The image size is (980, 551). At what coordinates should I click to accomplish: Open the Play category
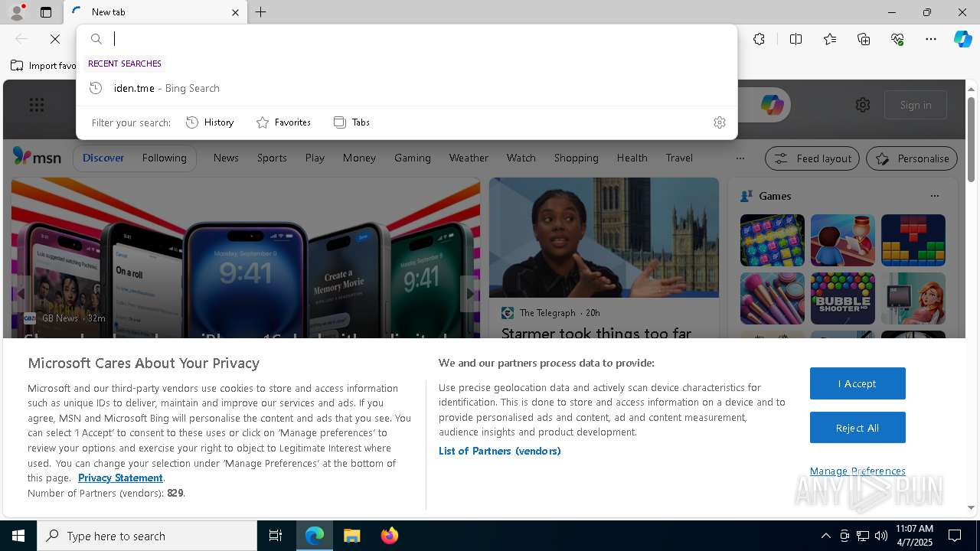(x=315, y=158)
